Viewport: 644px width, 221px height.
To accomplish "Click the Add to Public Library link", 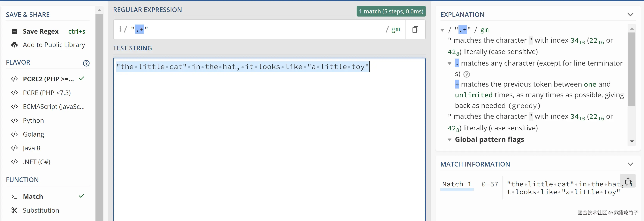I will tap(54, 45).
